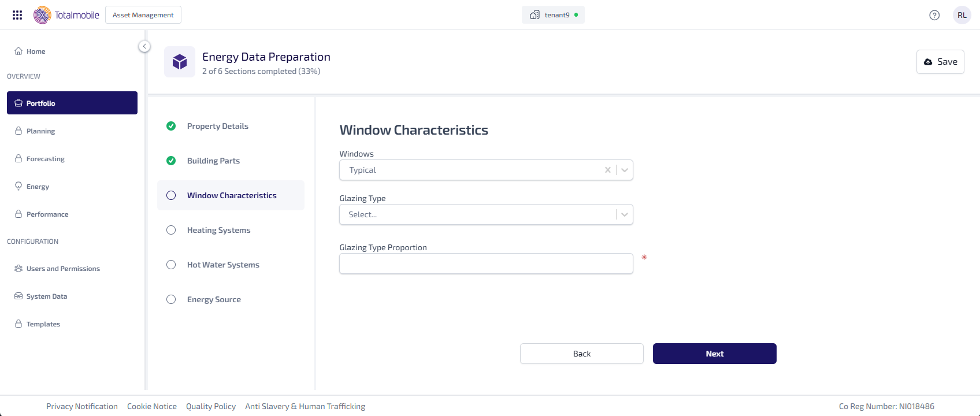This screenshot has width=980, height=416.
Task: Select the Window Characteristics step circle
Action: (x=171, y=195)
